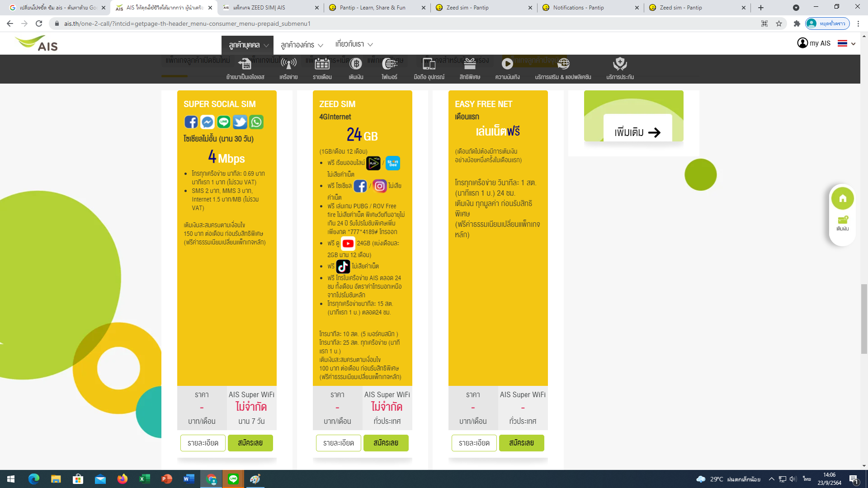Open the Chrome tab search dropdown
The image size is (868, 488).
point(796,8)
